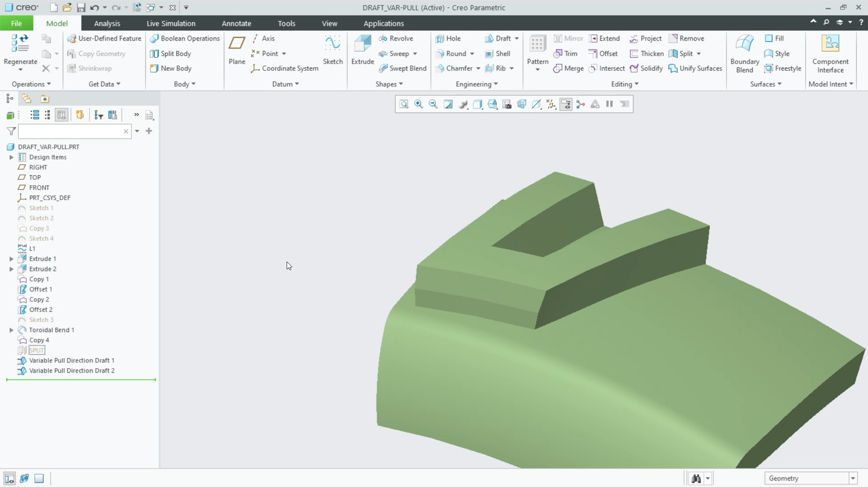Zoom out using the graphics toolbar magnifier
Image resolution: width=868 pixels, height=487 pixels.
433,104
